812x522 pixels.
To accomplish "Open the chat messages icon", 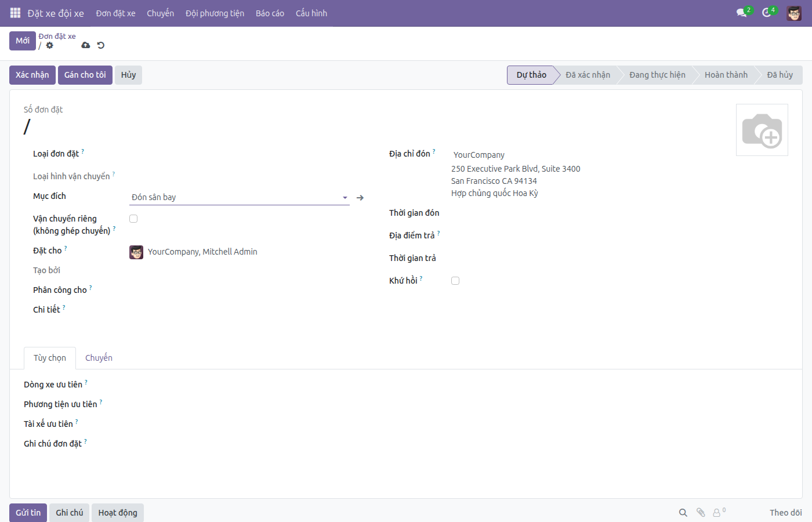I will click(742, 13).
